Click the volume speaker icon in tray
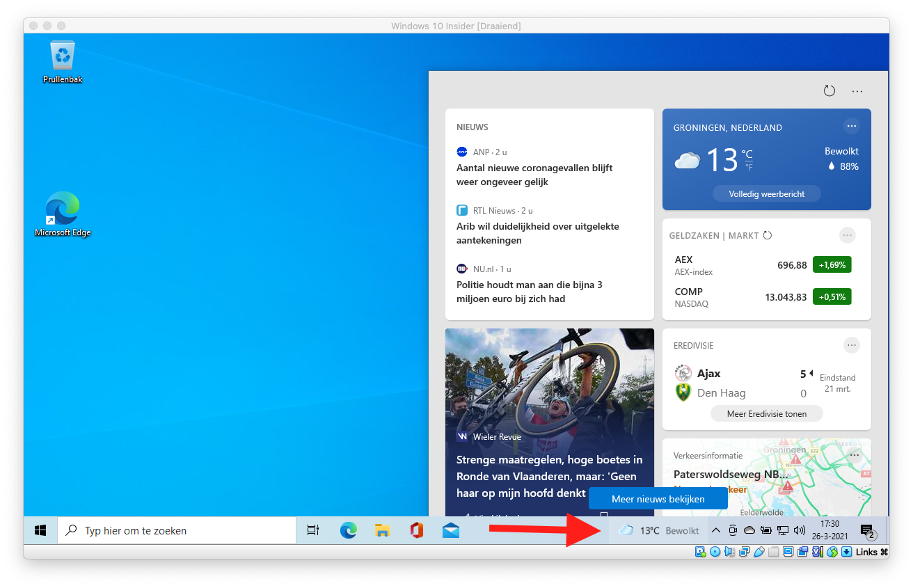The image size is (913, 588). pyautogui.click(x=799, y=530)
